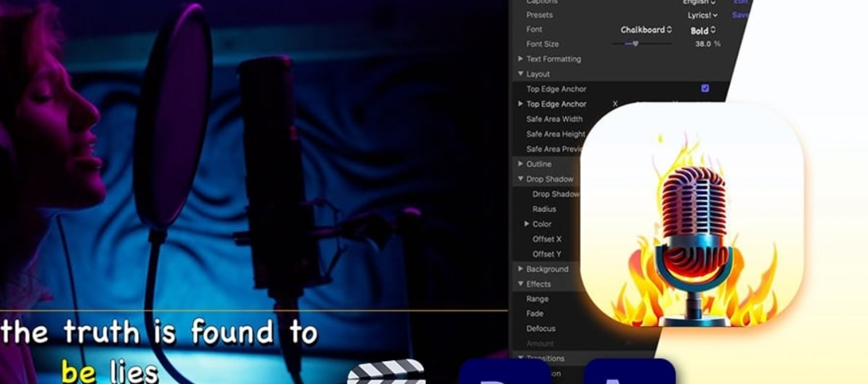Image resolution: width=868 pixels, height=384 pixels.
Task: Collapse the Drop Shadow section header
Action: pos(520,179)
